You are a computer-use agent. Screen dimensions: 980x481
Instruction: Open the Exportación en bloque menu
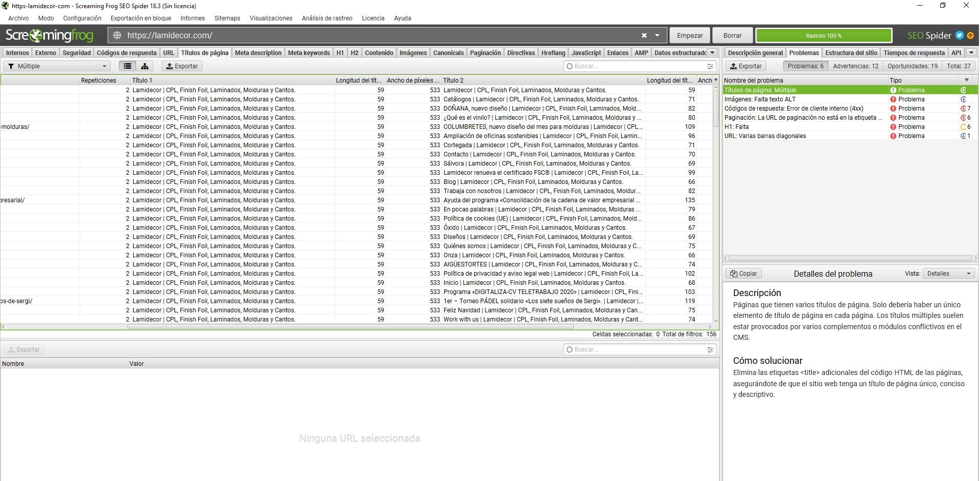(141, 18)
